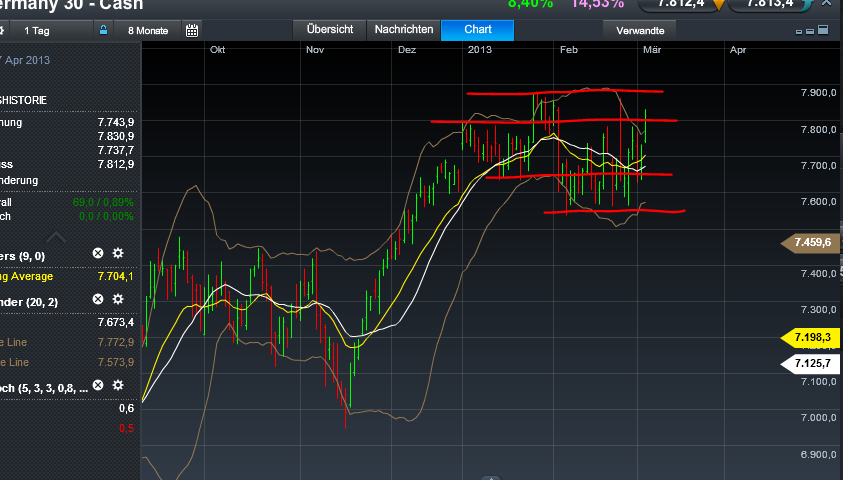Viewport: 843px width, 480px height.
Task: Toggle the blue lock icon
Action: 103,30
